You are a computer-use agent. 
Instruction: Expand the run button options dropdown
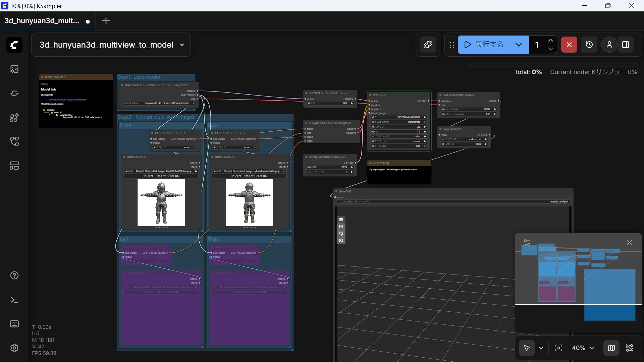click(519, 45)
